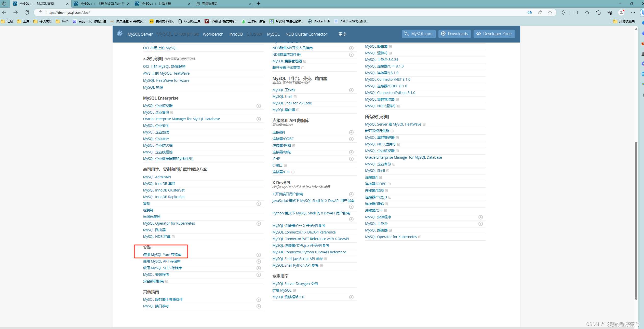Open the user profile avatar
The height and width of the screenshot is (329, 644).
(621, 12)
